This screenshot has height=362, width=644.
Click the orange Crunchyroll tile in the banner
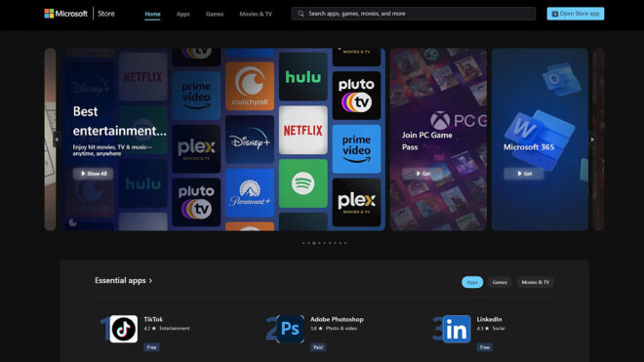click(x=250, y=86)
